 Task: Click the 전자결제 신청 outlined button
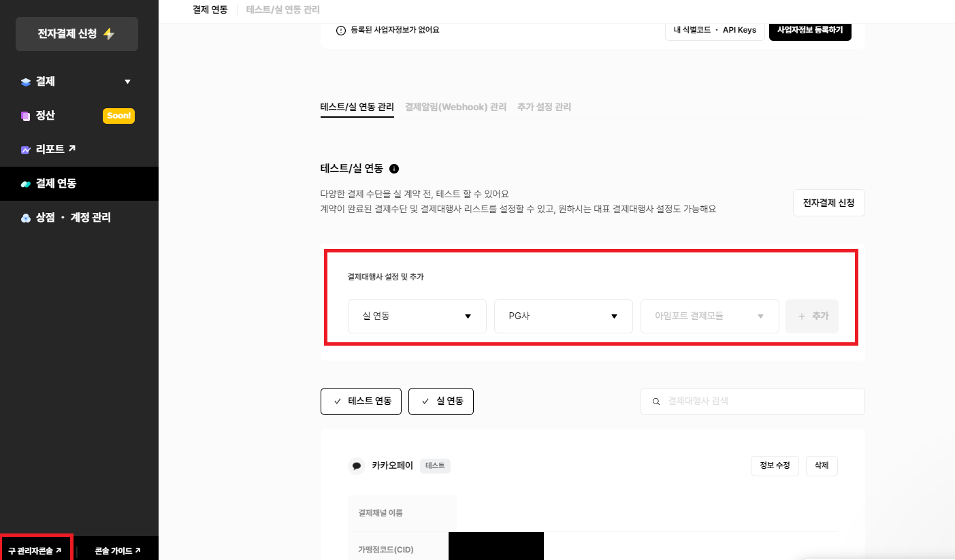(829, 203)
